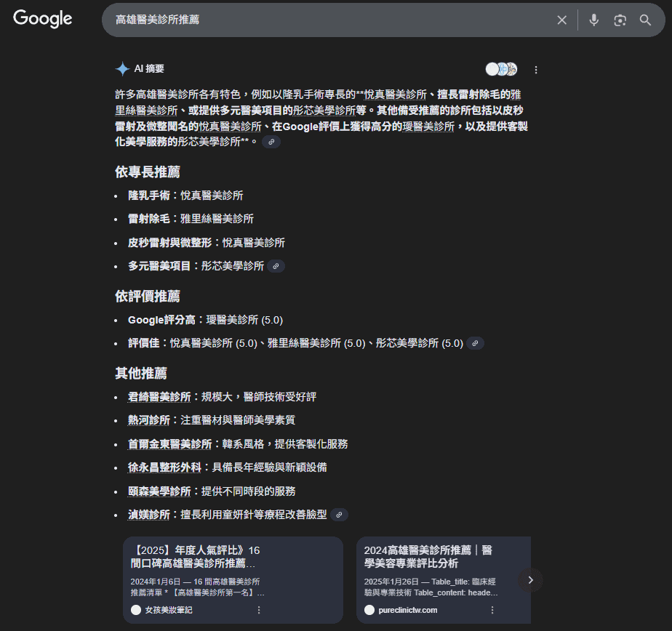
Task: Open 頤森美學診所 link
Action: [159, 491]
